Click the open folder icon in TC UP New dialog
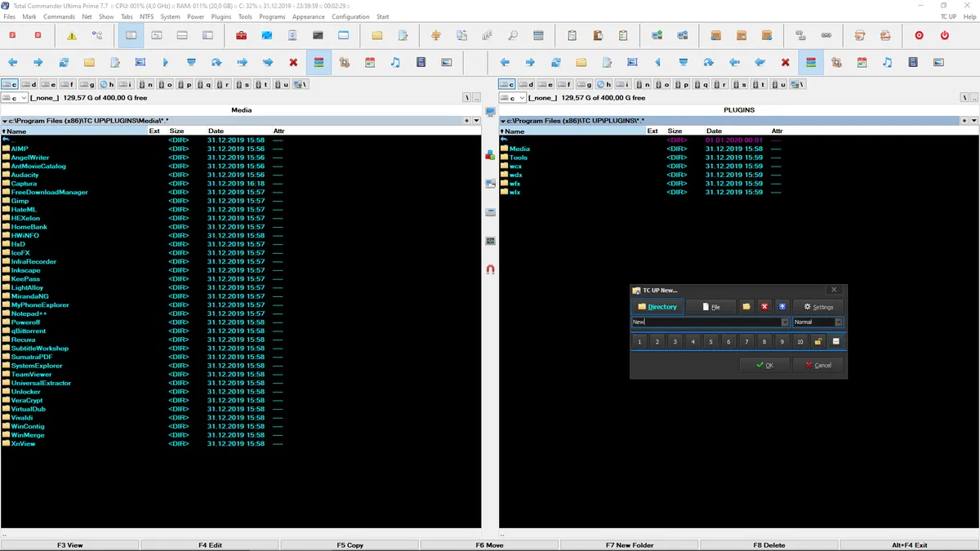The width and height of the screenshot is (980, 551). pos(746,307)
